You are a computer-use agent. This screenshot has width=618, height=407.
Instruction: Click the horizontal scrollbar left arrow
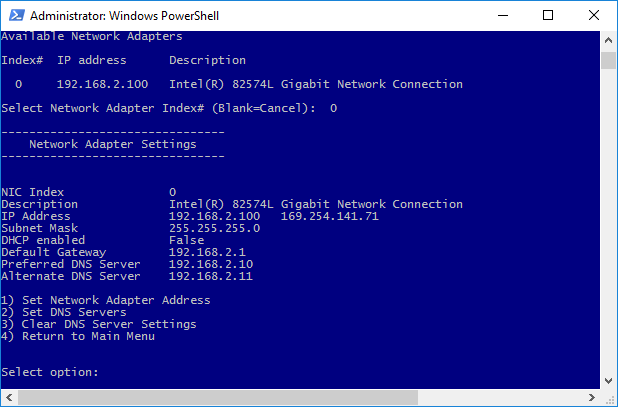point(9,397)
